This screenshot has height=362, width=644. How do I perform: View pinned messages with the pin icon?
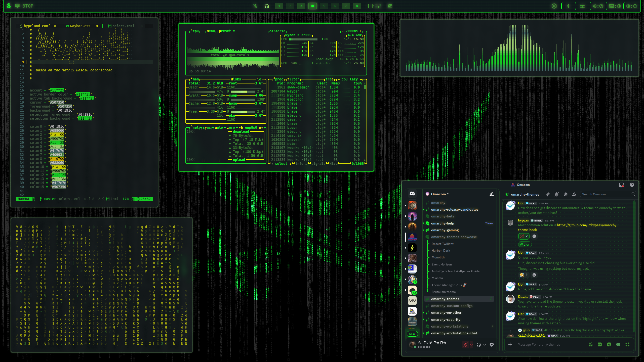click(x=566, y=194)
